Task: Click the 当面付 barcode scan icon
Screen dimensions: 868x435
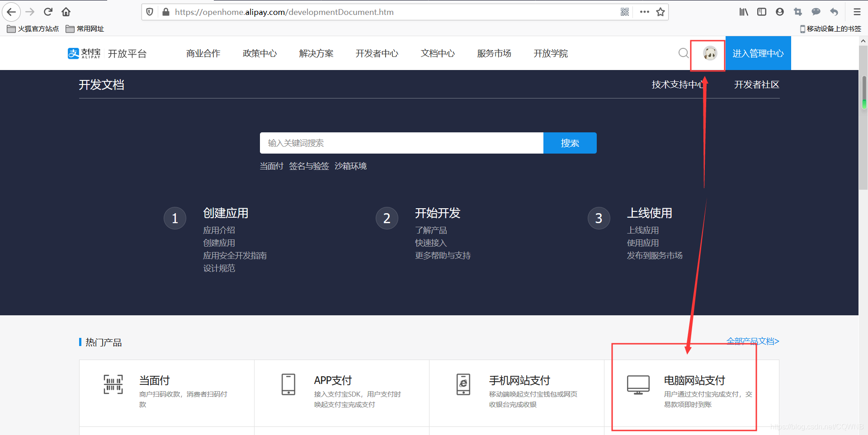Action: [113, 384]
